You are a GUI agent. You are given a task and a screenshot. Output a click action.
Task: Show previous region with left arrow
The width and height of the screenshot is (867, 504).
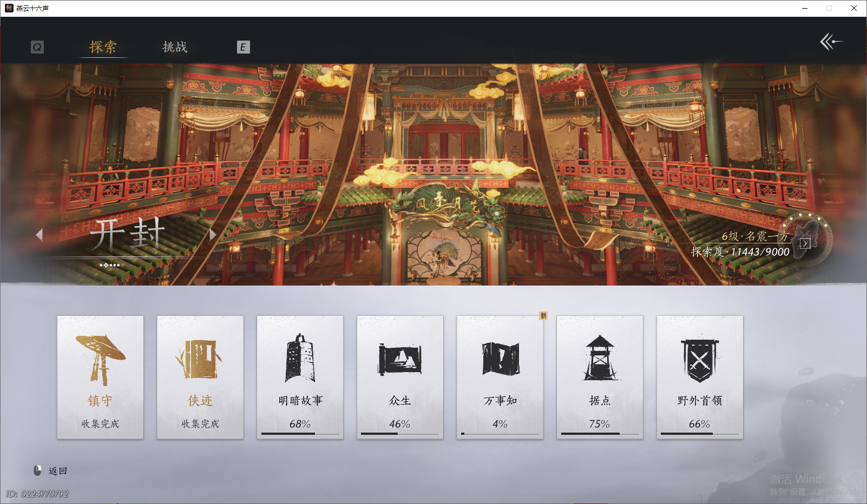point(40,234)
